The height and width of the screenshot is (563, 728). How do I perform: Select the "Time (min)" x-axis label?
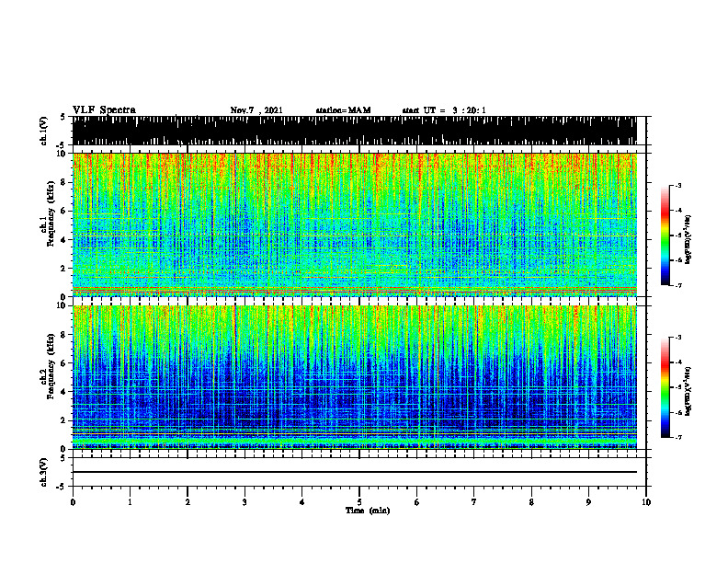(x=368, y=511)
